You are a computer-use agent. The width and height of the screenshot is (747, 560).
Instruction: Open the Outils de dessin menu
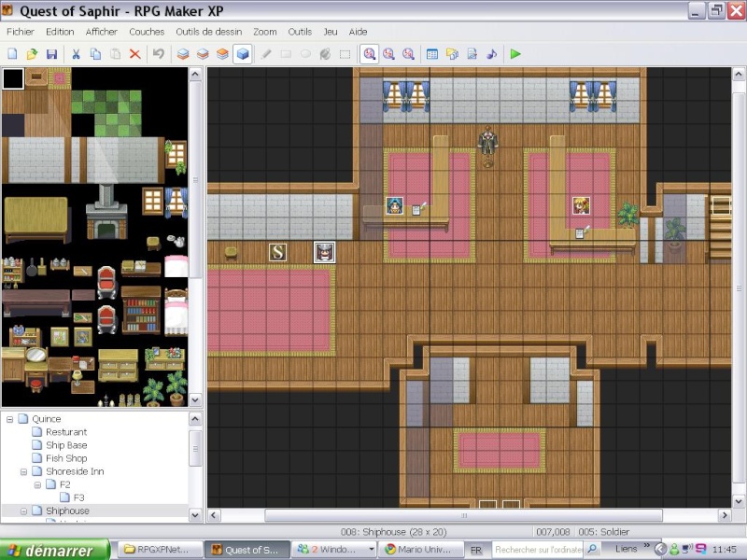click(209, 32)
